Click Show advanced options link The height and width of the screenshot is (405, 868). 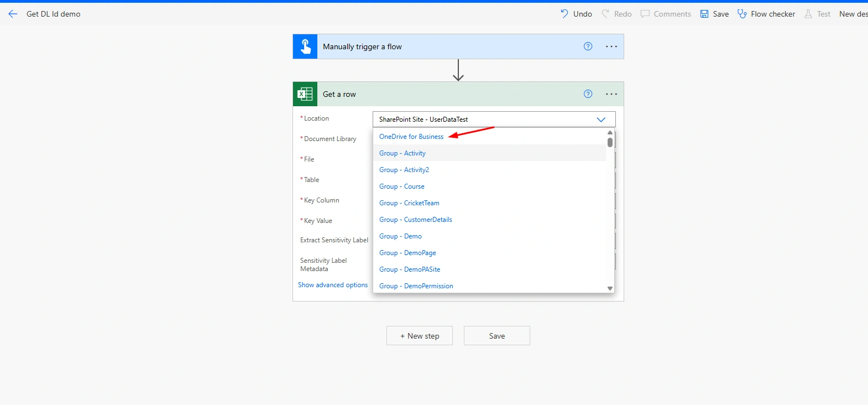[333, 285]
